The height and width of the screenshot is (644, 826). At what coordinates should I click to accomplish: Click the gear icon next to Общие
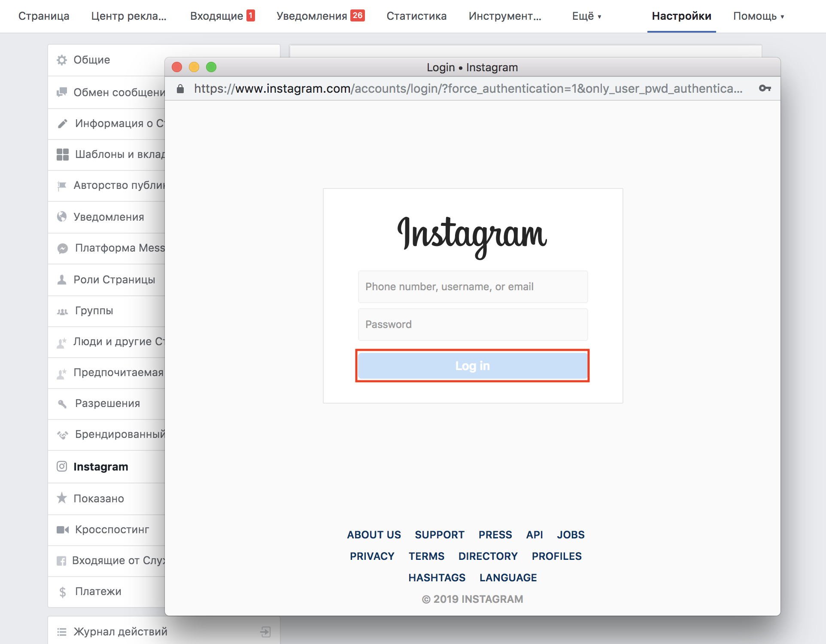click(x=62, y=60)
